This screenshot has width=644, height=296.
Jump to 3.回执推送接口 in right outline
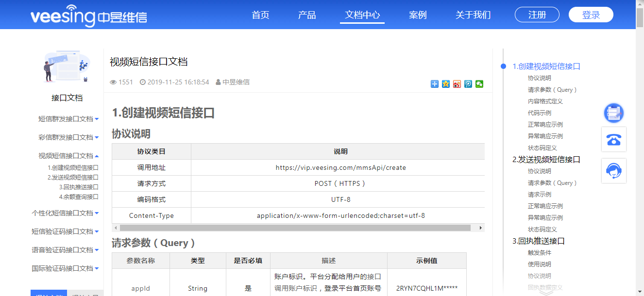[x=539, y=241]
